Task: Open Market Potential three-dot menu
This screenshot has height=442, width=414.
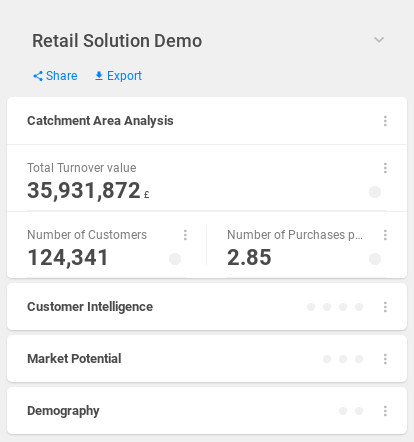Action: click(385, 359)
